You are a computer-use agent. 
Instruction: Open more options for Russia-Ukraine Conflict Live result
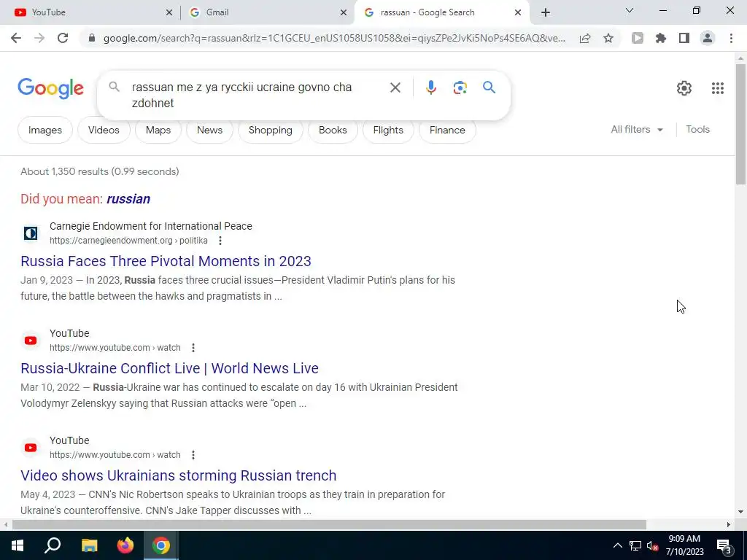pos(193,348)
